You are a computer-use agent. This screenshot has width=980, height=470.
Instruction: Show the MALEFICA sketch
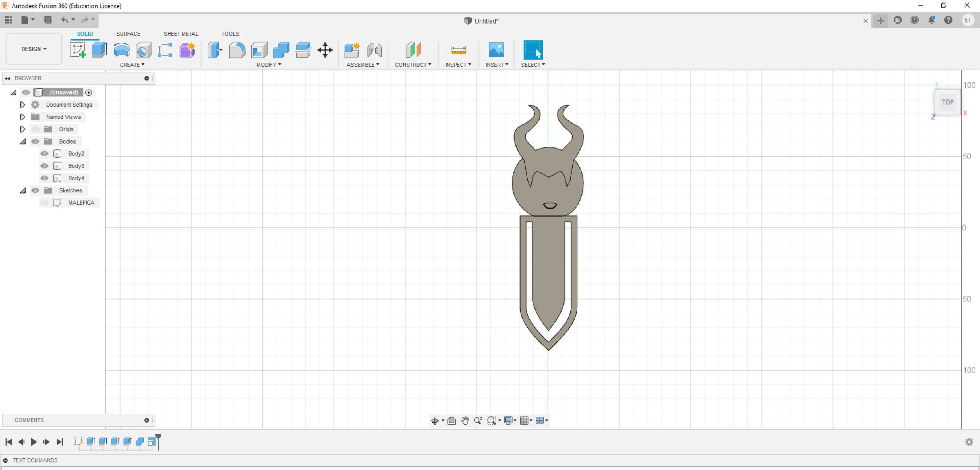click(x=45, y=203)
